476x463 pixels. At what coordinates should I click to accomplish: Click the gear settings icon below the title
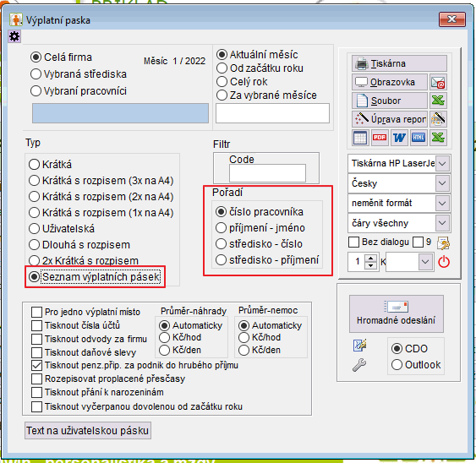[14, 36]
